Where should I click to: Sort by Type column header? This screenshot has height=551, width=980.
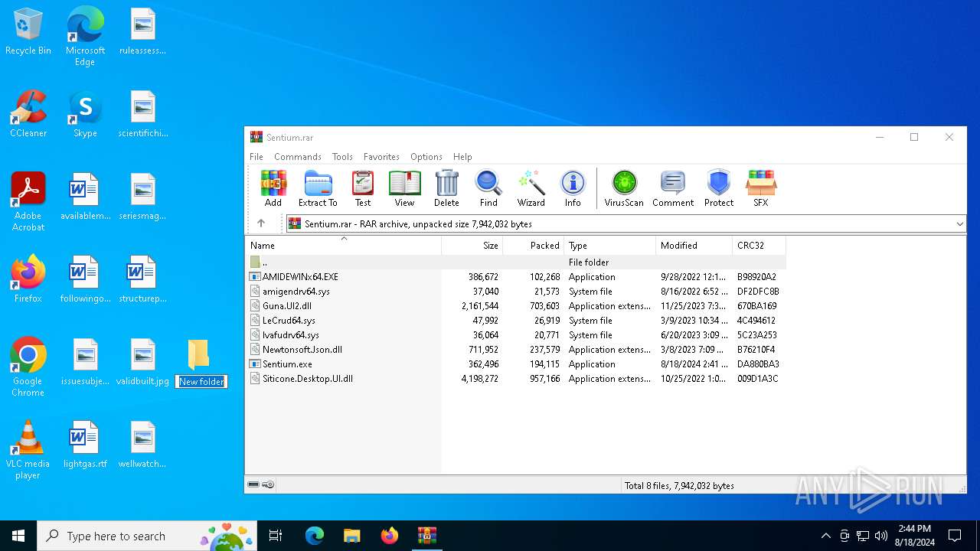click(x=609, y=246)
